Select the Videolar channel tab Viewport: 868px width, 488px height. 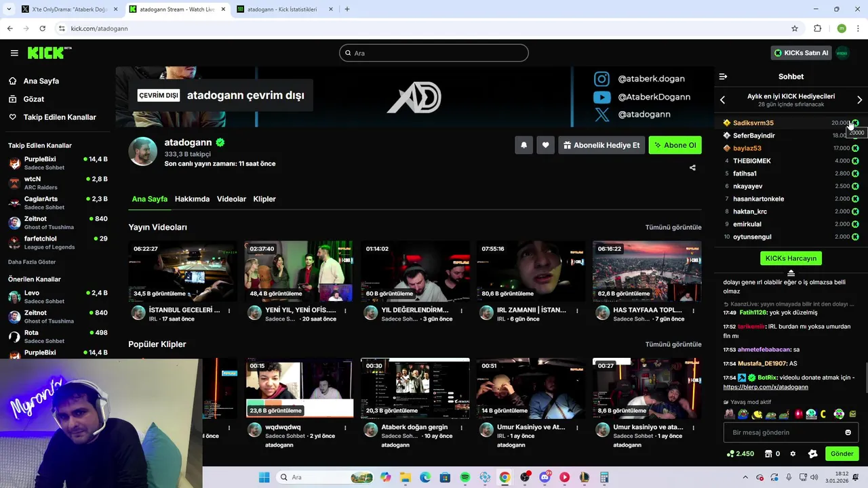[231, 199]
